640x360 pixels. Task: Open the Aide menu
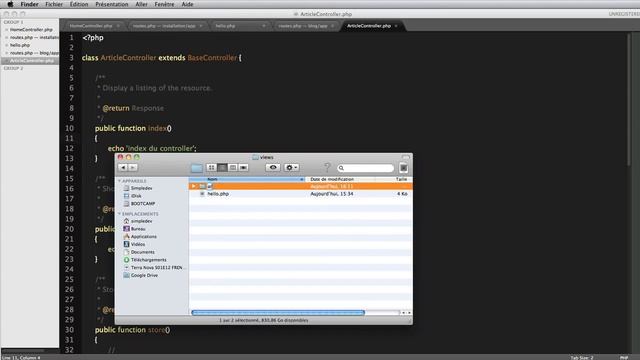pos(187,4)
